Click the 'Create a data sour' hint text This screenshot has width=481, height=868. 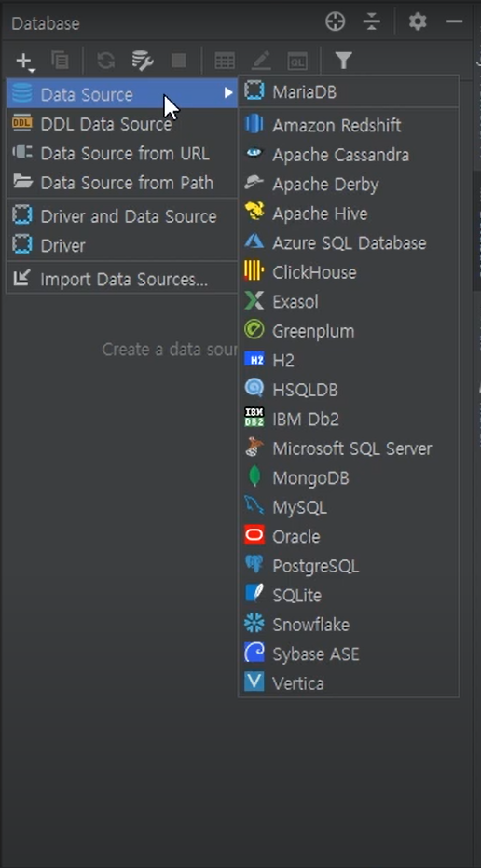pos(170,350)
